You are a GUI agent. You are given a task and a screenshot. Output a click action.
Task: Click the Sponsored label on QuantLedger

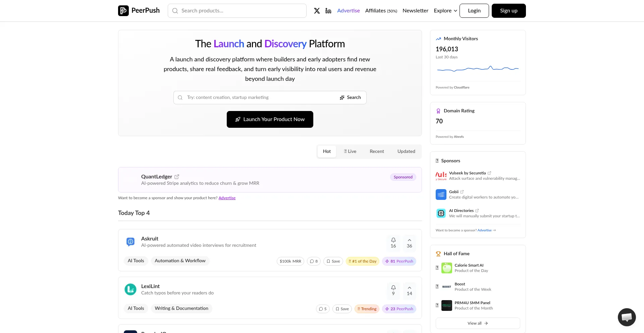tap(403, 177)
